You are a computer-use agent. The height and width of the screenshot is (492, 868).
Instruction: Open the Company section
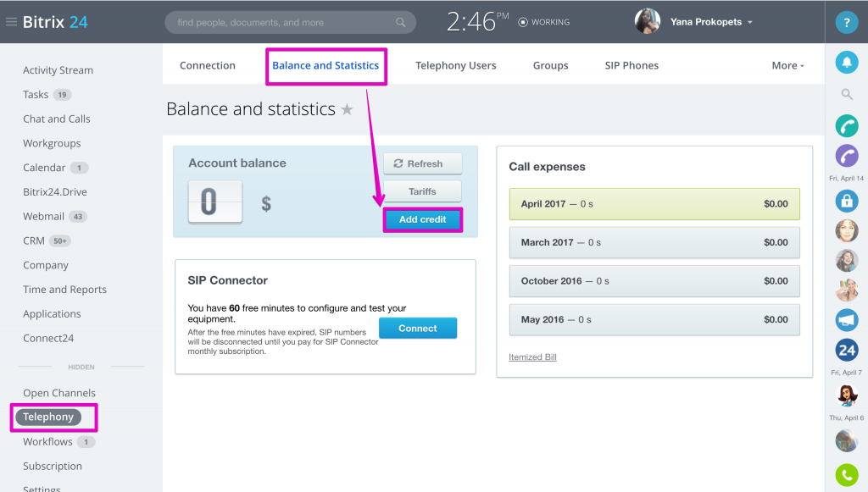[46, 265]
